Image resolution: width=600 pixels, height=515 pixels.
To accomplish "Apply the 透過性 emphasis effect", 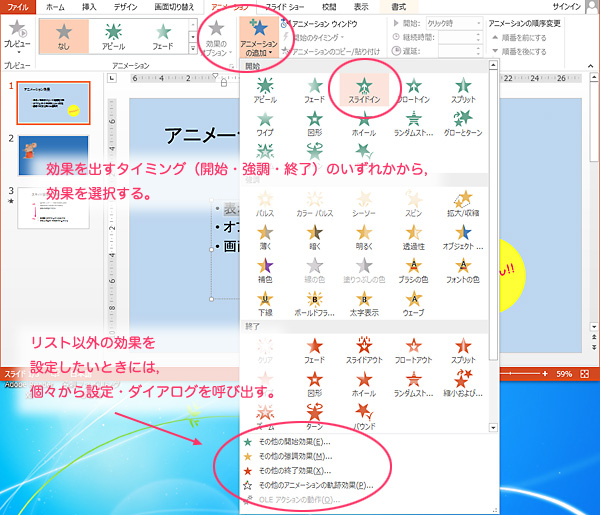I will tap(414, 237).
